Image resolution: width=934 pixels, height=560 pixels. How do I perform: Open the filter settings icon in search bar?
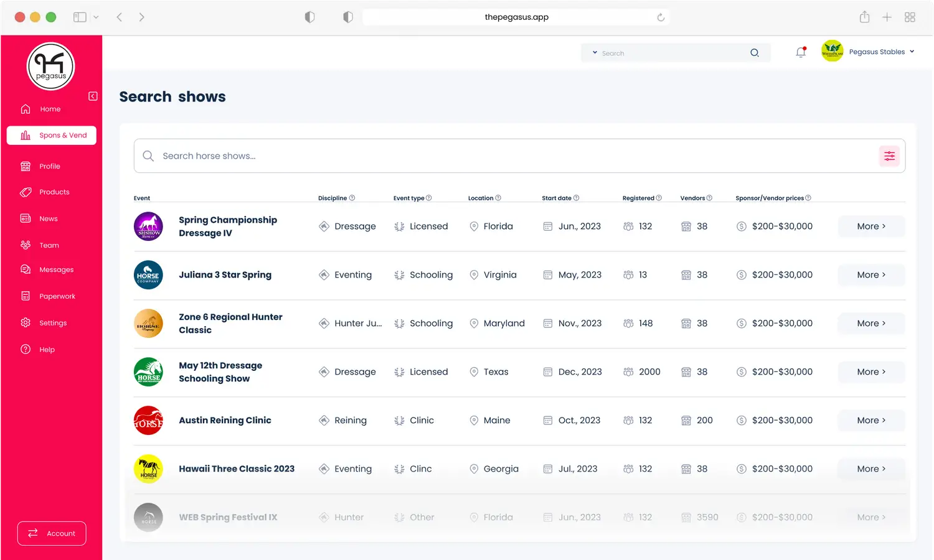coord(889,156)
